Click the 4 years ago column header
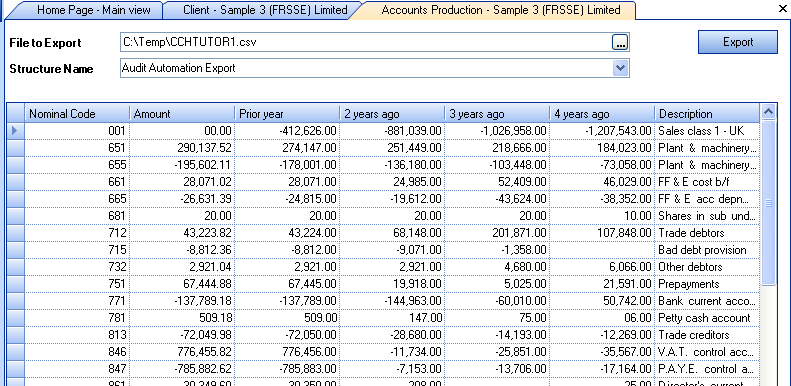The height and width of the screenshot is (386, 791). 602,114
